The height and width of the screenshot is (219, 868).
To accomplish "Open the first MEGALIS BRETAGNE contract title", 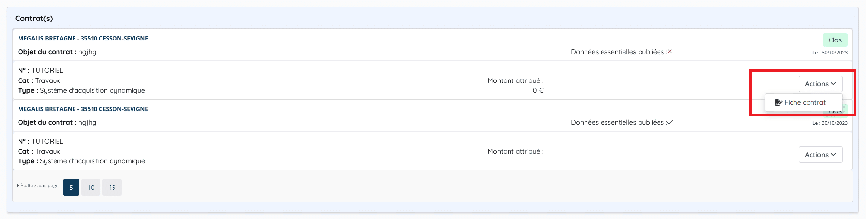I will coord(83,38).
